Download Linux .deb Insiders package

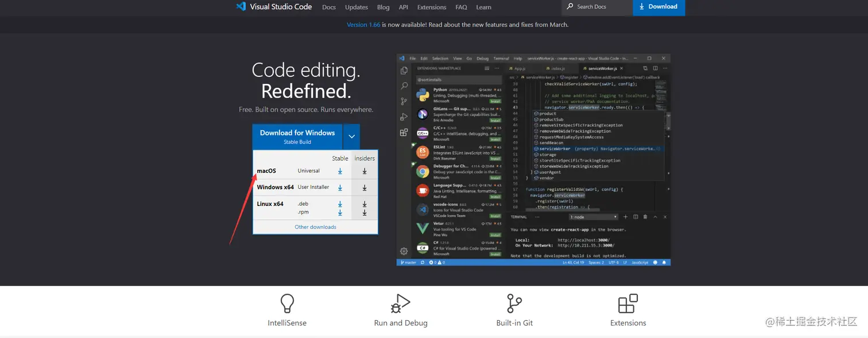tap(365, 204)
